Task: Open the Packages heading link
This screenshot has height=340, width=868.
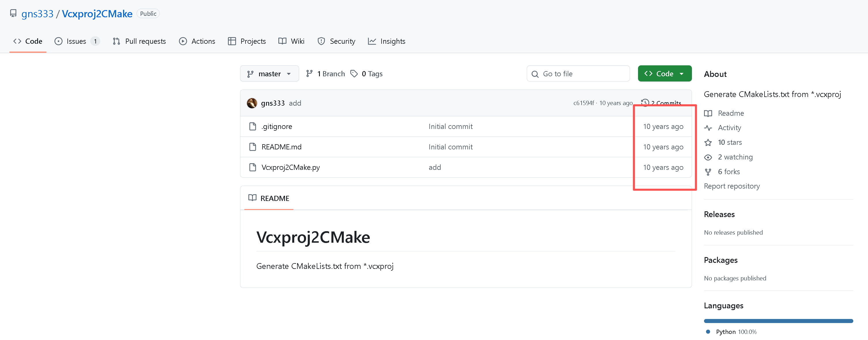Action: click(x=721, y=260)
